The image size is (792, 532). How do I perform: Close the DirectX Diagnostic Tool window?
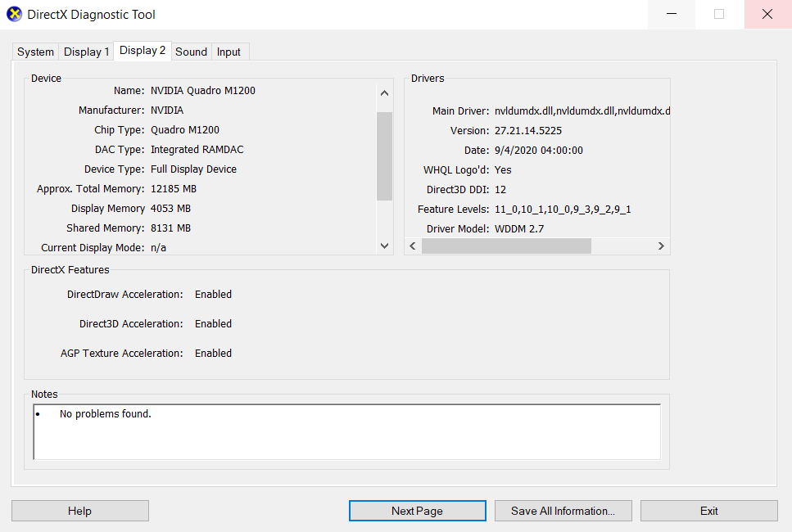[767, 14]
